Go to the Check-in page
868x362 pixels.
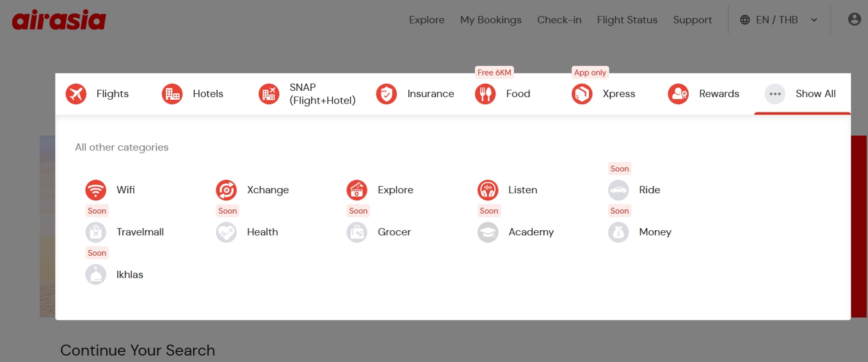(559, 20)
